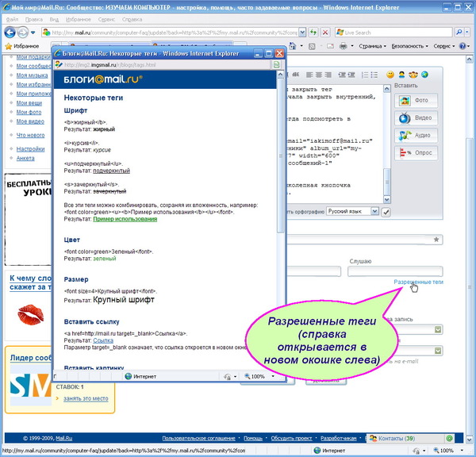Click the globe icon in editor toolbar
This screenshot has width=476, height=457.
[x=424, y=75]
